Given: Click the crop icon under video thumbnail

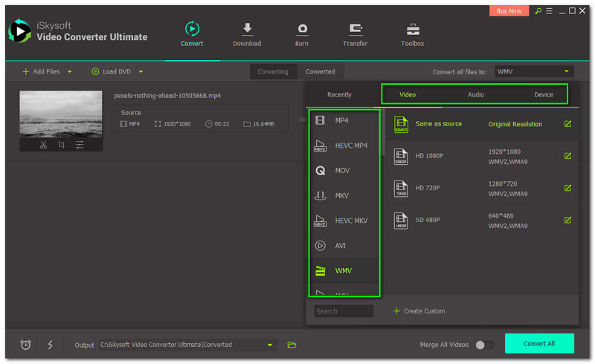Looking at the screenshot, I should [61, 145].
